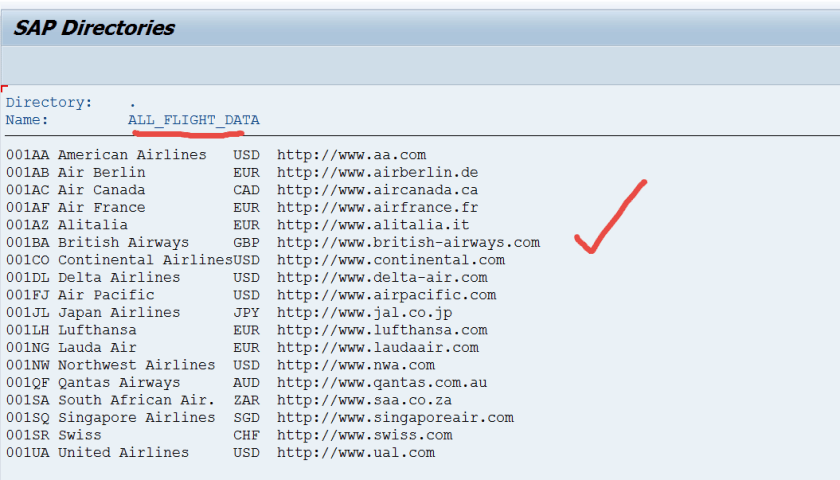Image resolution: width=840 pixels, height=480 pixels.
Task: Click the http://www.nwa.com URL
Action: pyautogui.click(x=356, y=365)
